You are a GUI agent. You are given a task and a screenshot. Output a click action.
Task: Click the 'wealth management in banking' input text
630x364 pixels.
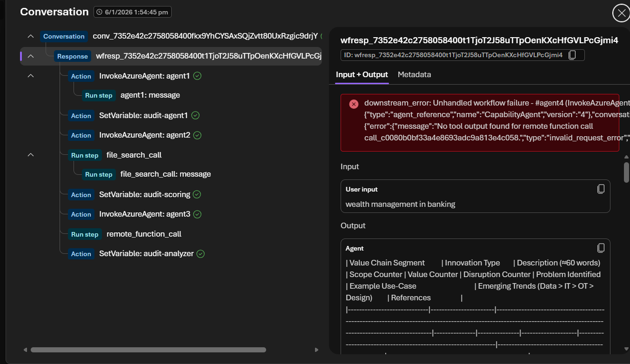tap(400, 204)
